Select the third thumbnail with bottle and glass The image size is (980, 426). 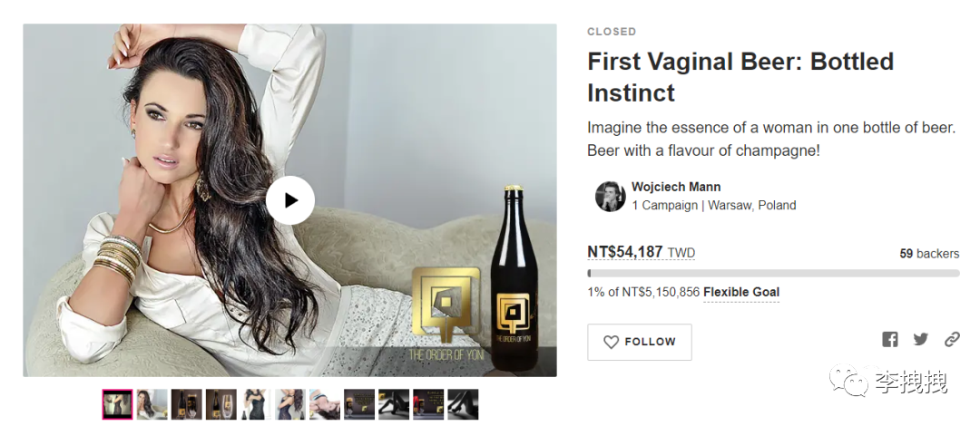pos(187,404)
